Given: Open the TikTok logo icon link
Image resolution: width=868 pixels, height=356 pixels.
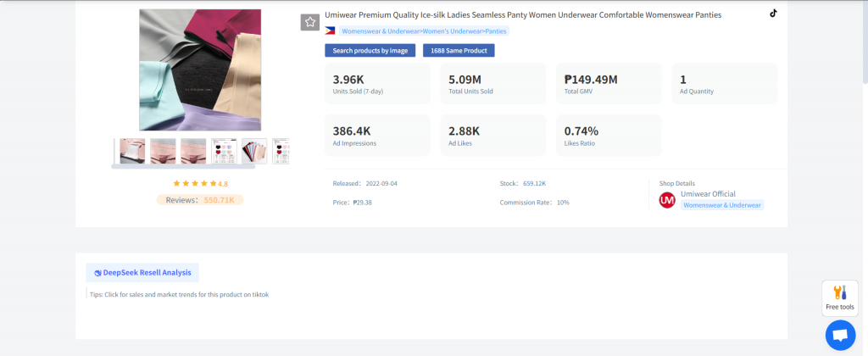Looking at the screenshot, I should 772,14.
